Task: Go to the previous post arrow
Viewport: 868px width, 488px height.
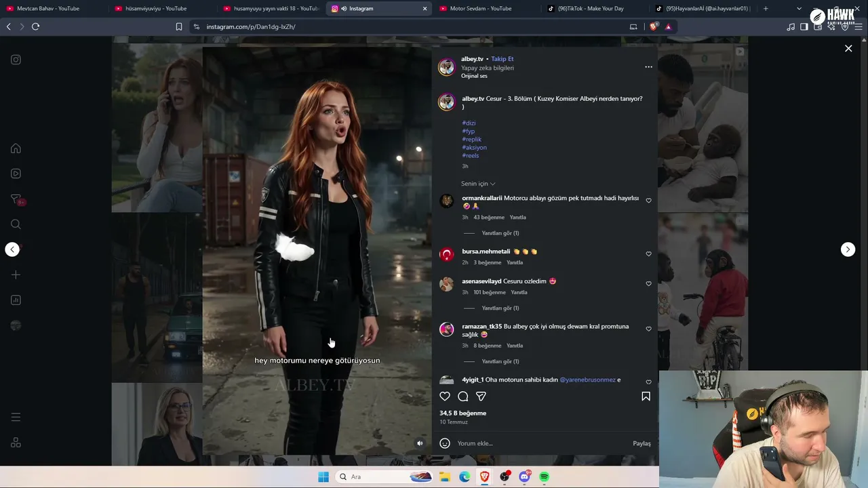Action: click(12, 249)
